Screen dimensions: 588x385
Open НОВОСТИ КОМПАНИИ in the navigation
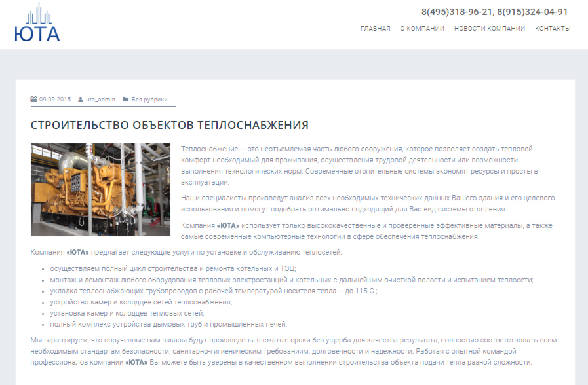[x=490, y=28]
